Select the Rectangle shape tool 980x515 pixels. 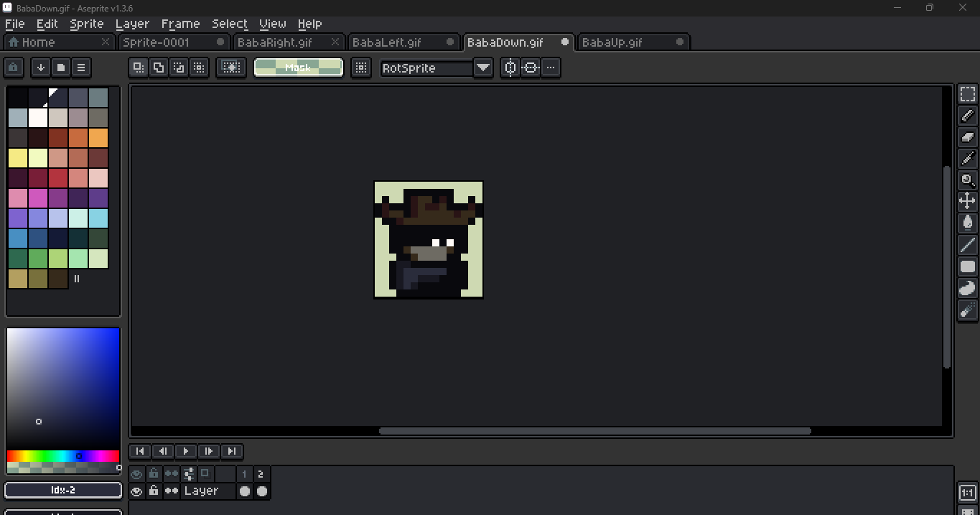click(968, 266)
